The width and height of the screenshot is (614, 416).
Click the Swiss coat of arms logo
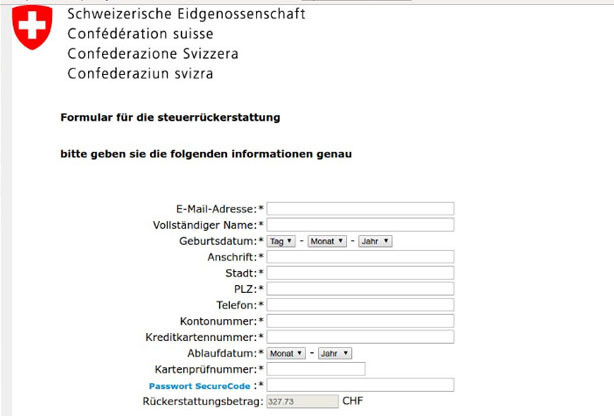[32, 27]
